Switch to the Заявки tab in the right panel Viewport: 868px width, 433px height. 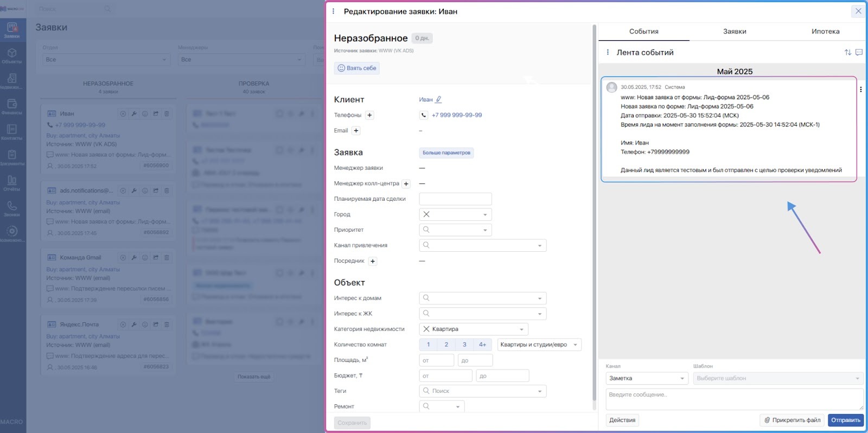tap(735, 31)
